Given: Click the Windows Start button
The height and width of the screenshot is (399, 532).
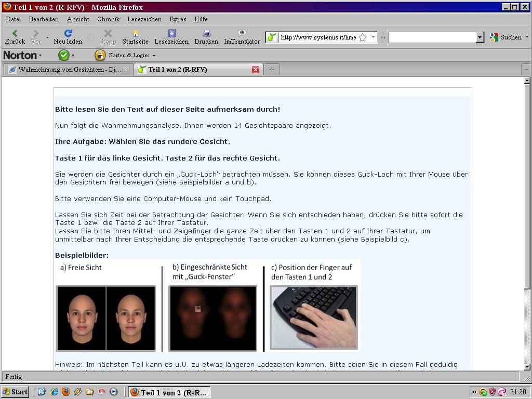Looking at the screenshot, I should [15, 392].
